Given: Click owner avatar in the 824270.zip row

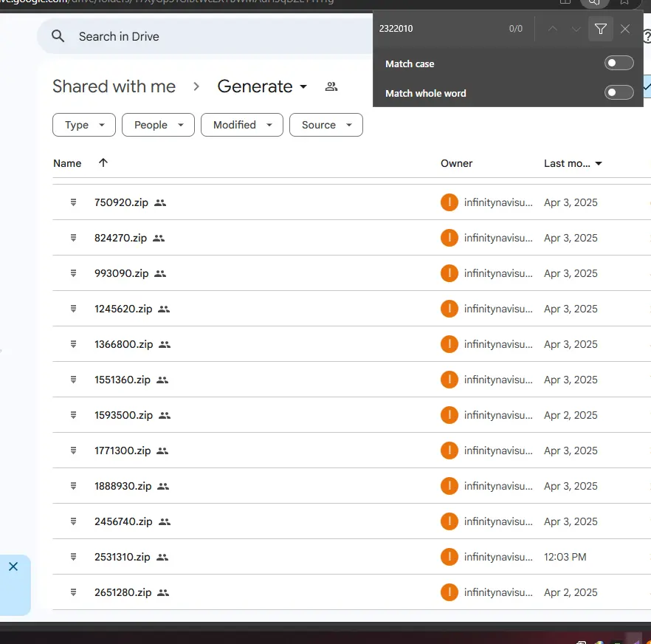Looking at the screenshot, I should [449, 238].
